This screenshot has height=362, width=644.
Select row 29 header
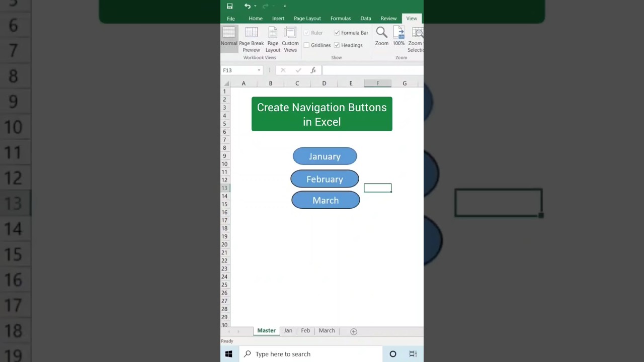(225, 317)
